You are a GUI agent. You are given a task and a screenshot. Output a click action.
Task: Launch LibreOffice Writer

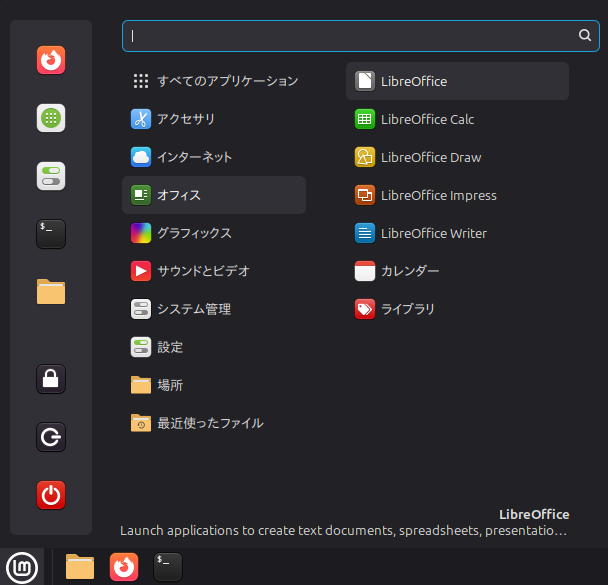[458, 233]
